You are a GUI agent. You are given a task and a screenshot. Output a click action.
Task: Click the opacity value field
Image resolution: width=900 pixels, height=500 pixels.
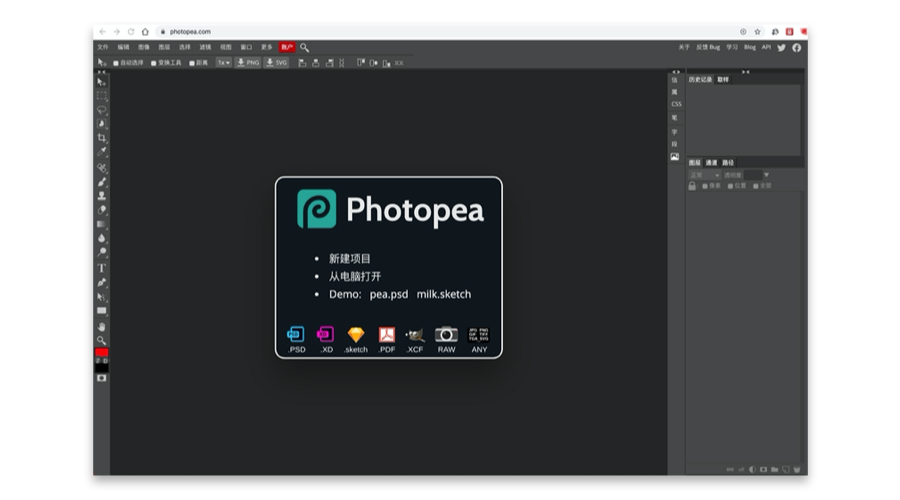click(x=753, y=175)
